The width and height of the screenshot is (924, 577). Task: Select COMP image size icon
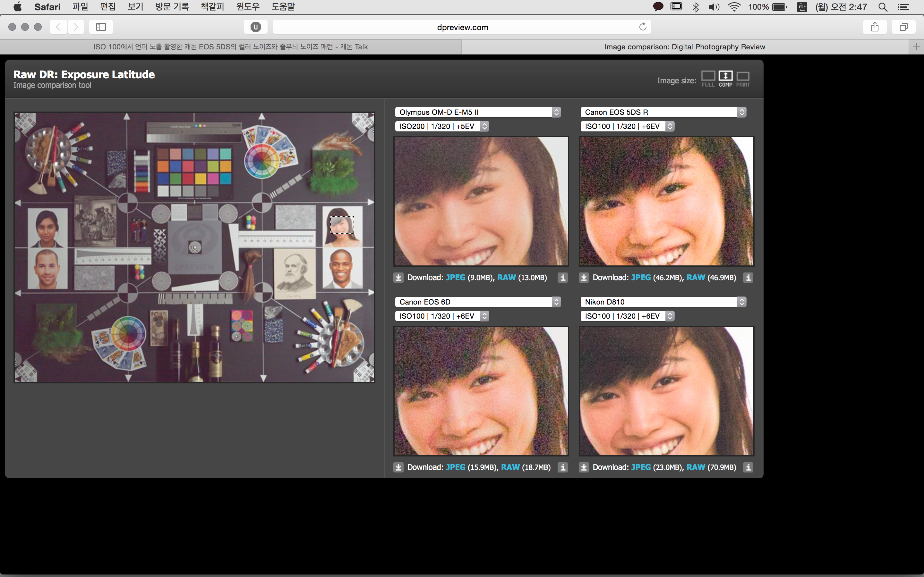(725, 76)
